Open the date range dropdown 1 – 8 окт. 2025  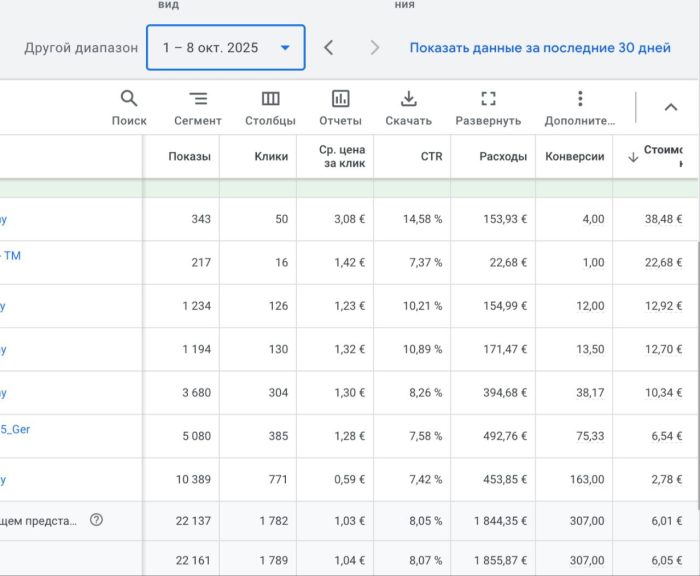click(226, 47)
